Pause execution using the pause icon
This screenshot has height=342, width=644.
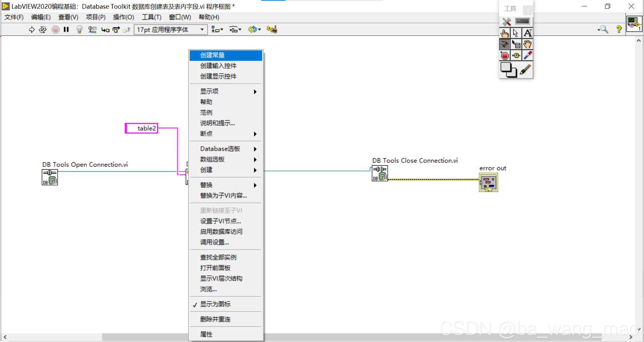pos(66,30)
